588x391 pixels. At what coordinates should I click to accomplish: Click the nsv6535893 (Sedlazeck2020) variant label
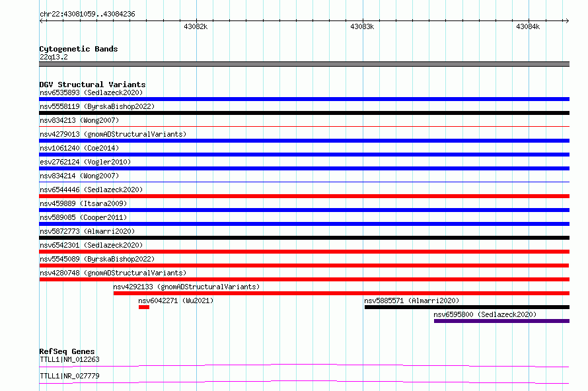point(91,92)
